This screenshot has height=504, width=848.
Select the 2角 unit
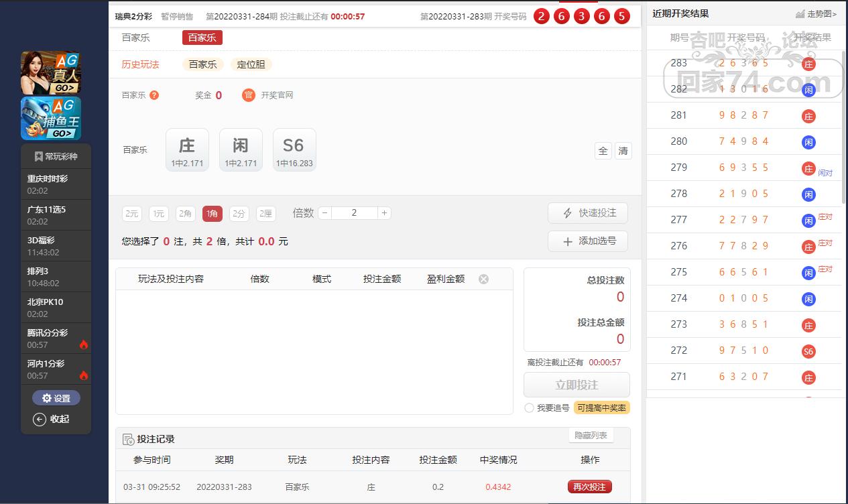(186, 214)
